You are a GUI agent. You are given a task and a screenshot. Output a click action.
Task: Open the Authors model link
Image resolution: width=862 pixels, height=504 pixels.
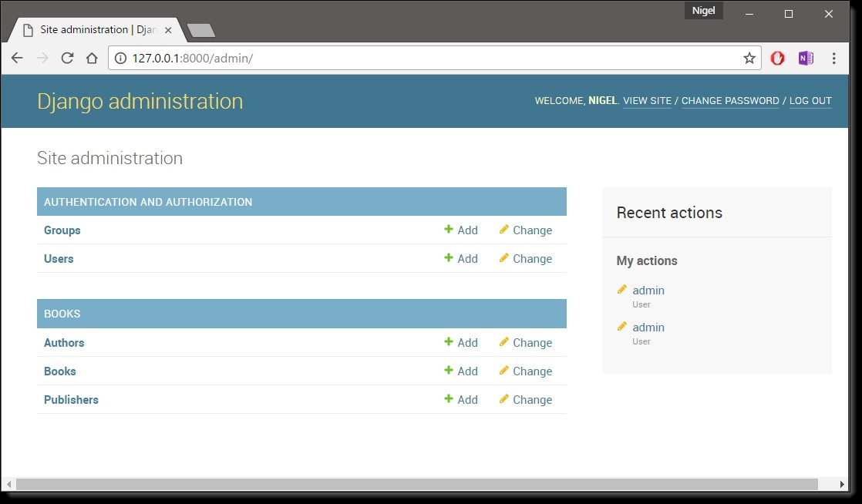(64, 343)
